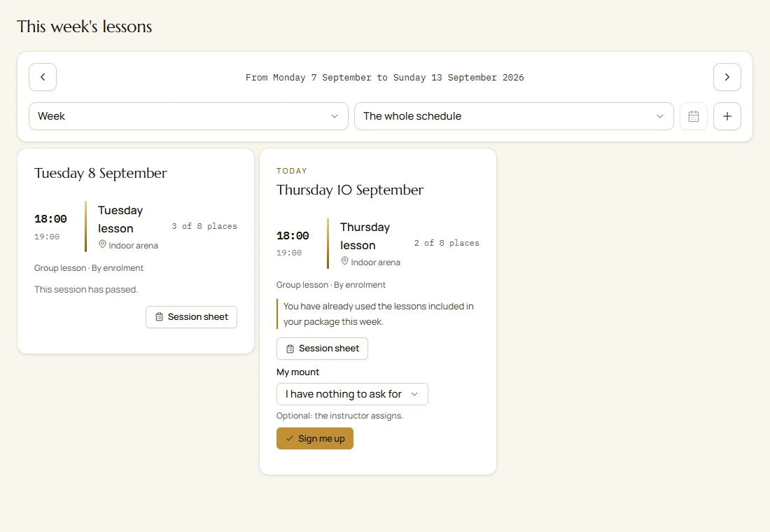770x532 pixels.
Task: Click clipboard icon on Tuesday Session sheet
Action: tap(159, 317)
